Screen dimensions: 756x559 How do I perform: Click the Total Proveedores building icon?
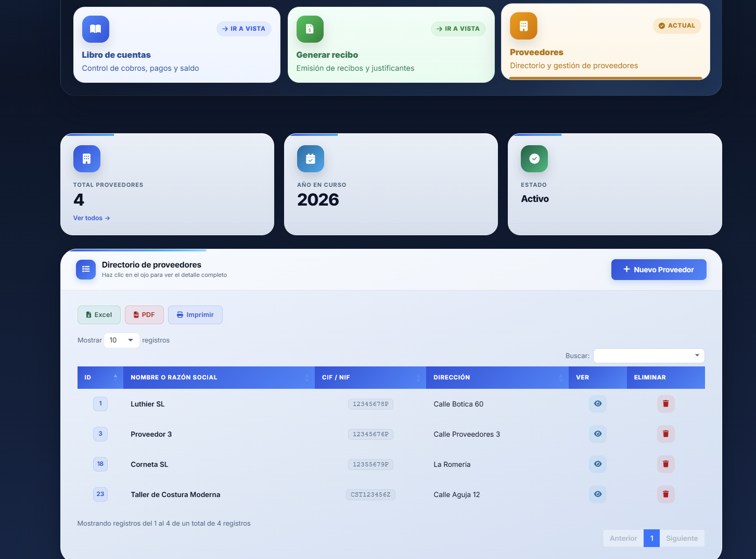coord(87,159)
